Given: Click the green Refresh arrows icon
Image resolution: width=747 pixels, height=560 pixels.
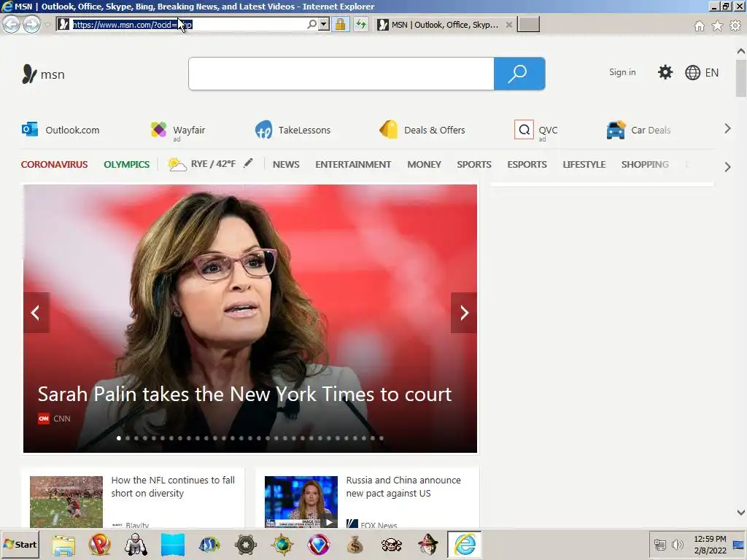Looking at the screenshot, I should pyautogui.click(x=361, y=24).
